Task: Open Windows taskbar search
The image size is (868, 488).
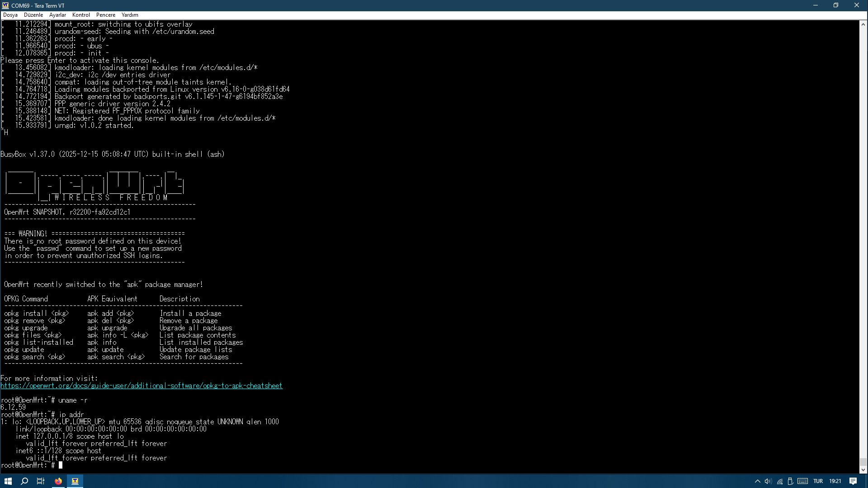Action: click(x=24, y=481)
